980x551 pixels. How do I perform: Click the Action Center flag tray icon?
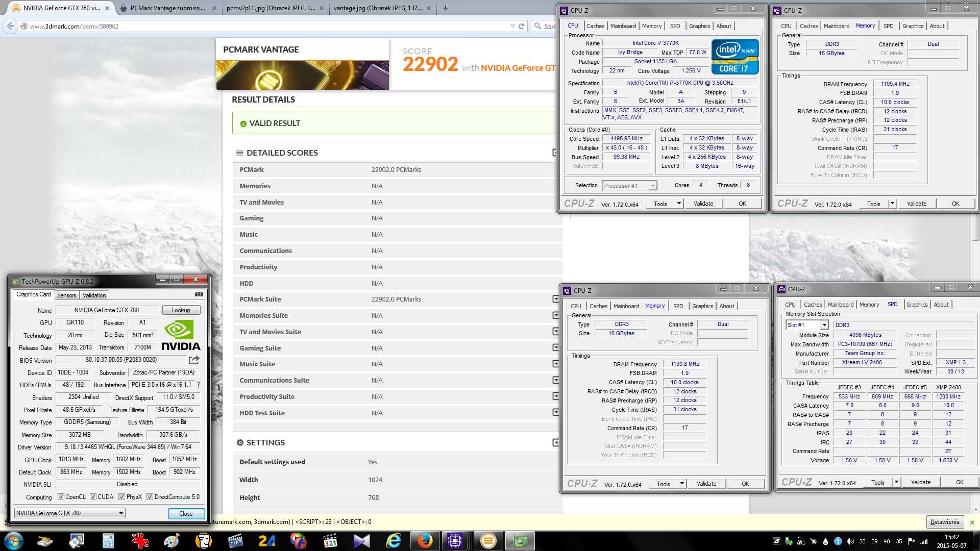[x=911, y=541]
